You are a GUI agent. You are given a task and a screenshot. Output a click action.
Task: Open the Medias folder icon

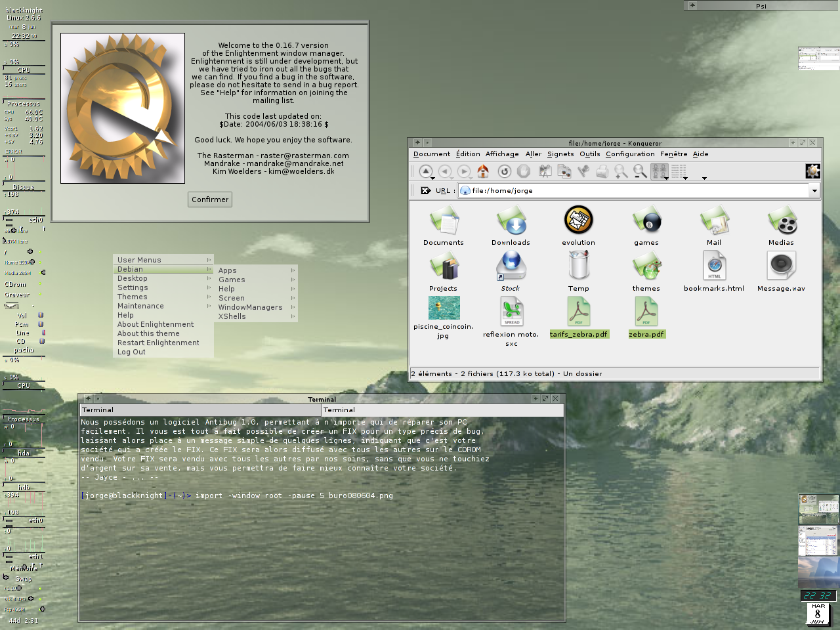coord(782,220)
